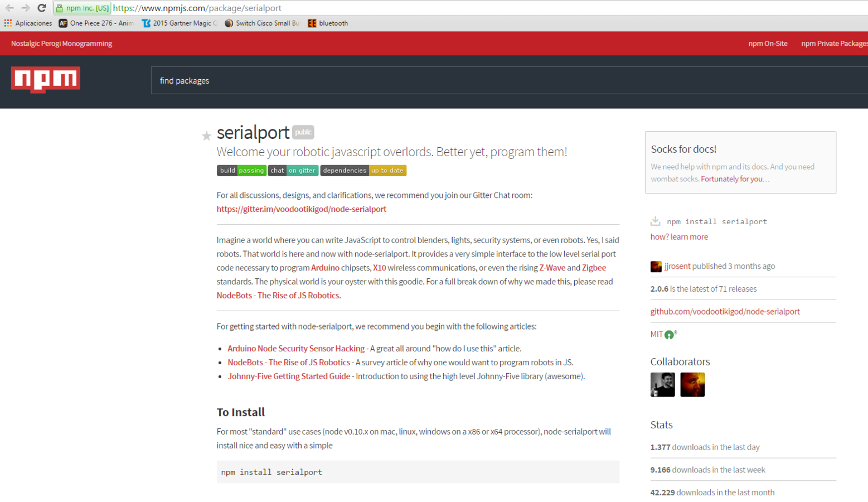Star the serialport package

pos(206,136)
